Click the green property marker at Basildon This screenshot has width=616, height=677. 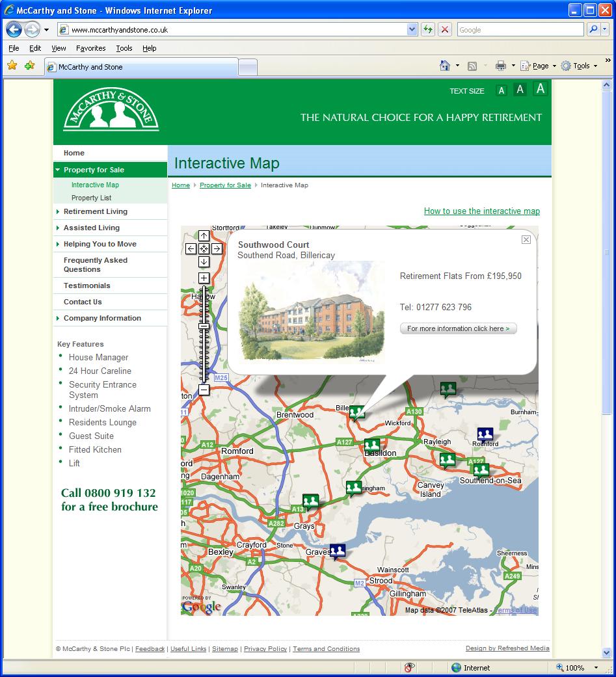click(372, 446)
